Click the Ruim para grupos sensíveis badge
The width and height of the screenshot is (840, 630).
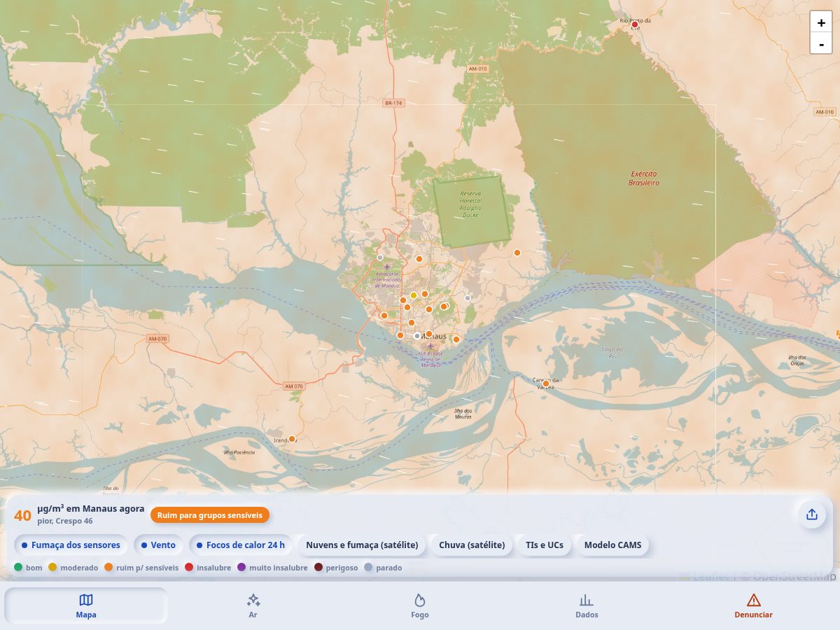point(210,515)
